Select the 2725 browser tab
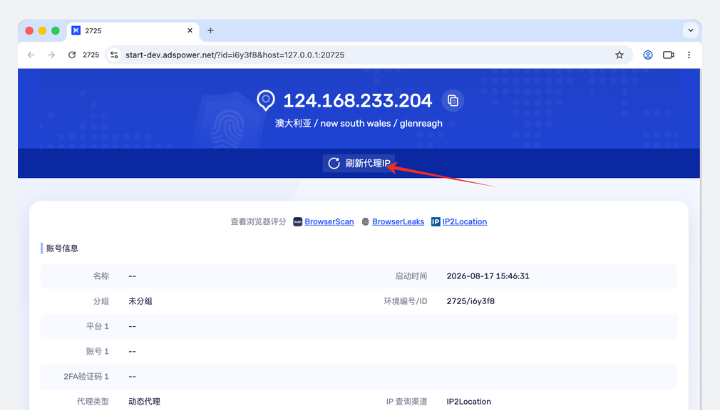Screen dimensions: 720x410 click(x=133, y=30)
